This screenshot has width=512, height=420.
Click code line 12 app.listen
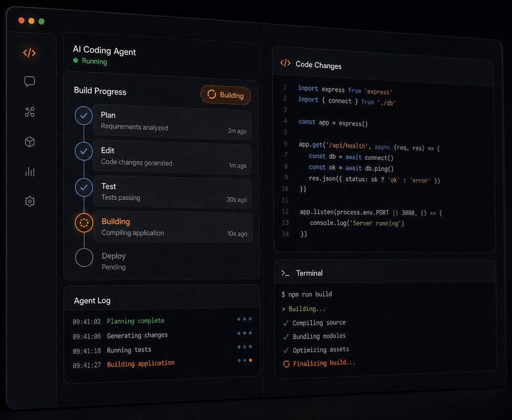point(371,212)
